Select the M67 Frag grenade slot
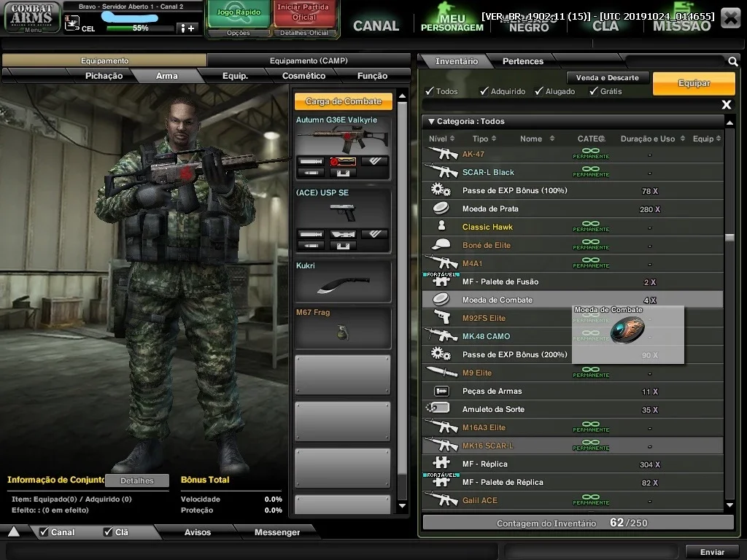 [343, 327]
